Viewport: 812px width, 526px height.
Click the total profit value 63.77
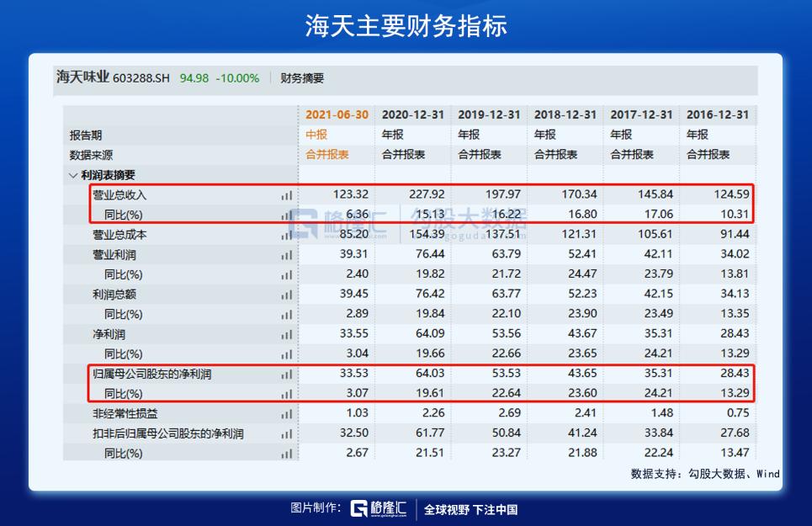[506, 294]
